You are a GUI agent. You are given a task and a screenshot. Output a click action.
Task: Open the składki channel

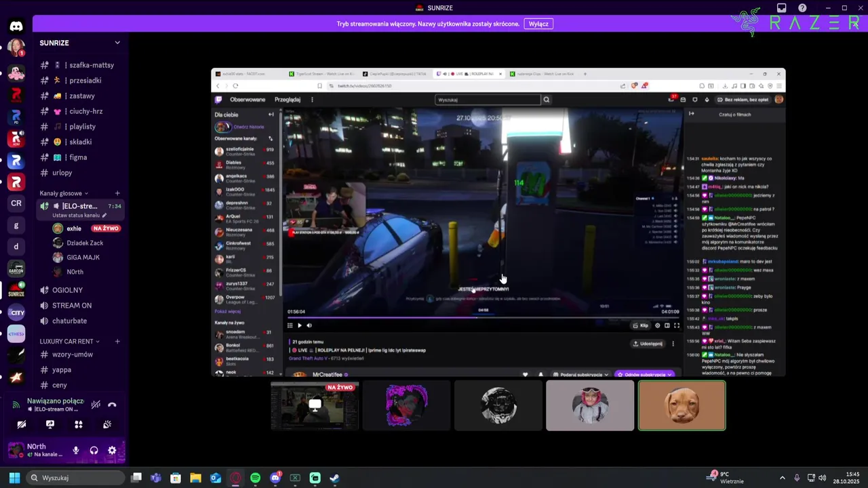pos(81,142)
